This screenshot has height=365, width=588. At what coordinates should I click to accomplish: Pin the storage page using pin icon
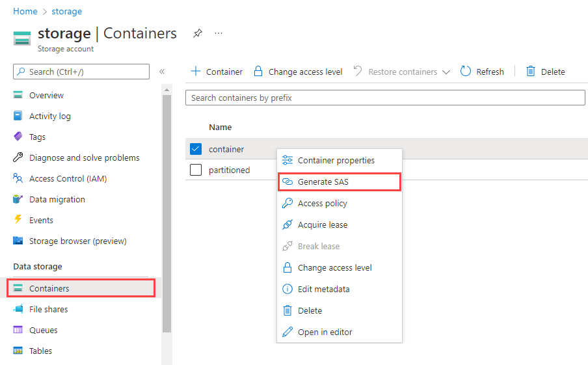point(198,34)
